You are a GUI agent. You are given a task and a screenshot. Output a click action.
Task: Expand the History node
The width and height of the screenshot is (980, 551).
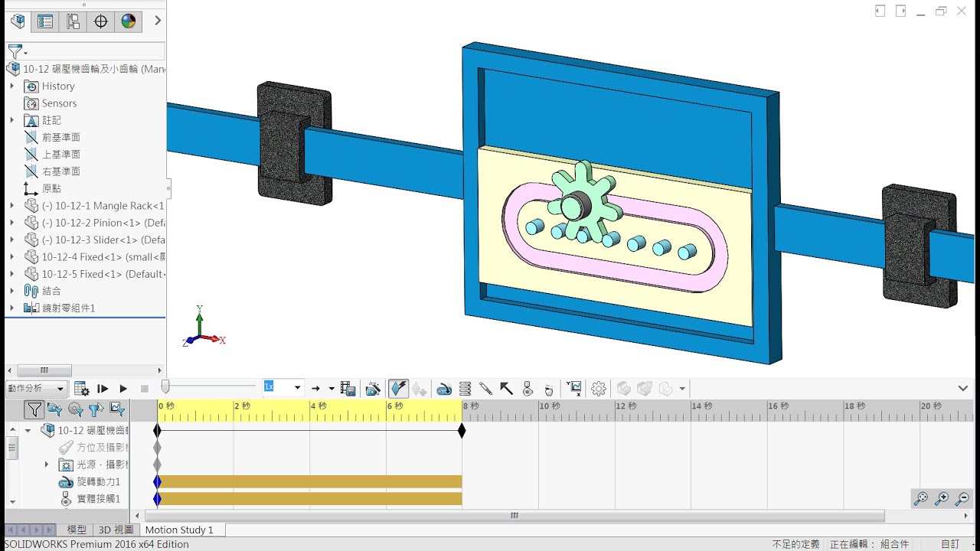tap(11, 86)
